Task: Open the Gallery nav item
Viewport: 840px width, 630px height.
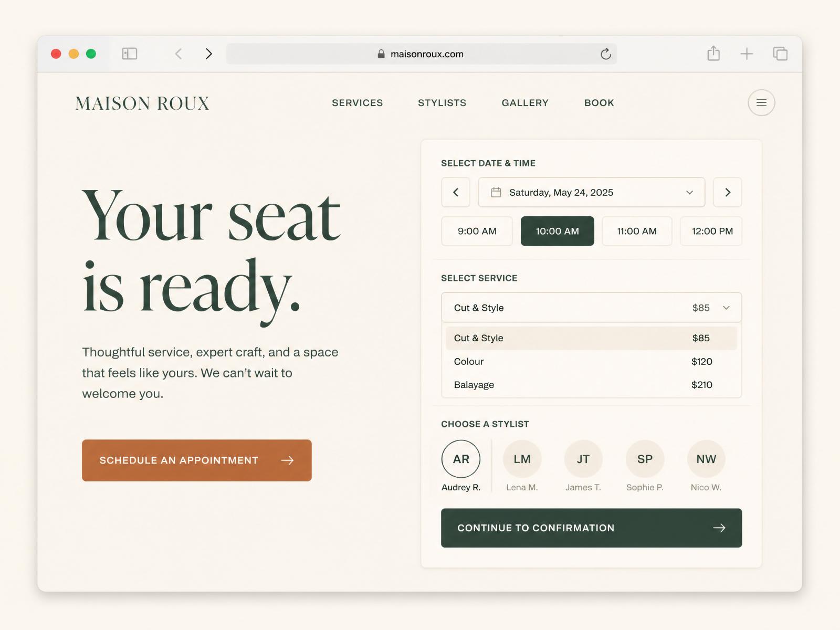Action: [x=525, y=103]
